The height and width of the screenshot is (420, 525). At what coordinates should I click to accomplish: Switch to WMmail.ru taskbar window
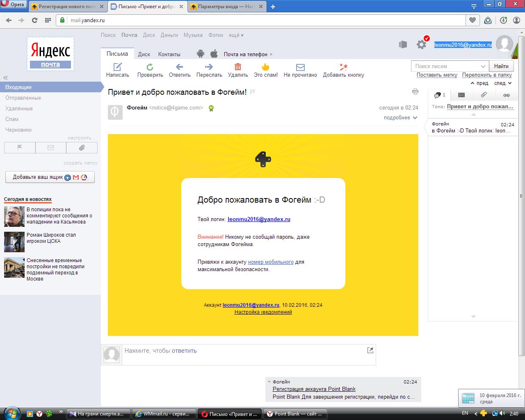164,414
